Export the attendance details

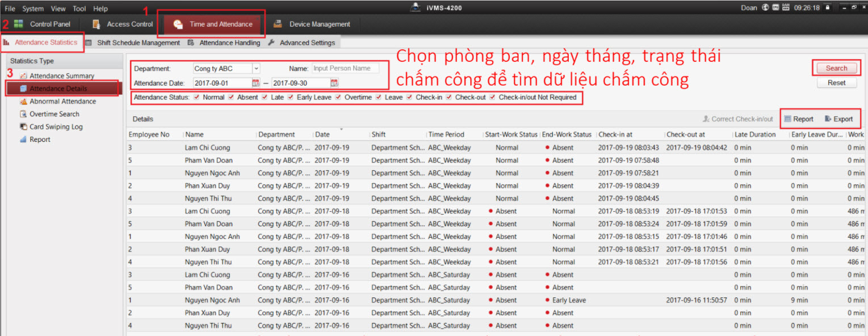tap(838, 119)
